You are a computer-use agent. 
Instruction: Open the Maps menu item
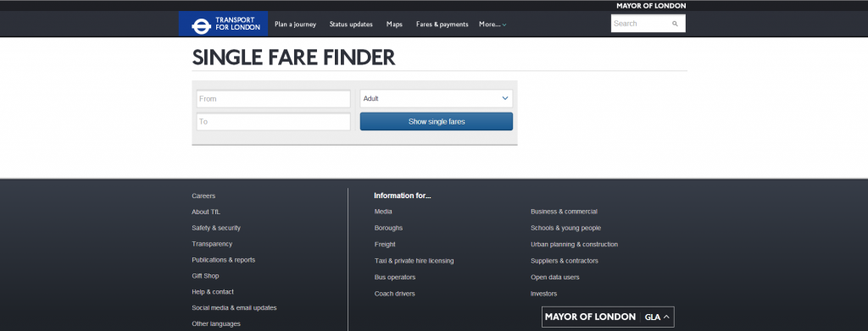pyautogui.click(x=394, y=25)
